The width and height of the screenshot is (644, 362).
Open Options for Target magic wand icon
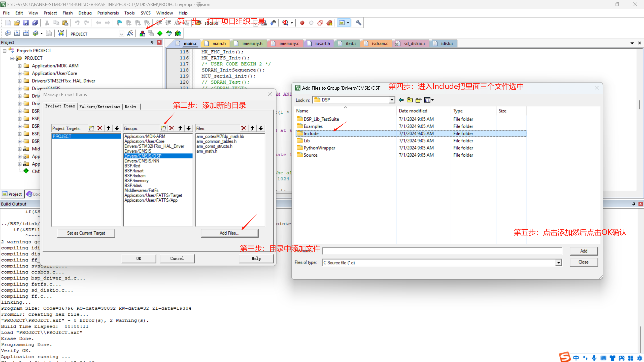coord(130,33)
